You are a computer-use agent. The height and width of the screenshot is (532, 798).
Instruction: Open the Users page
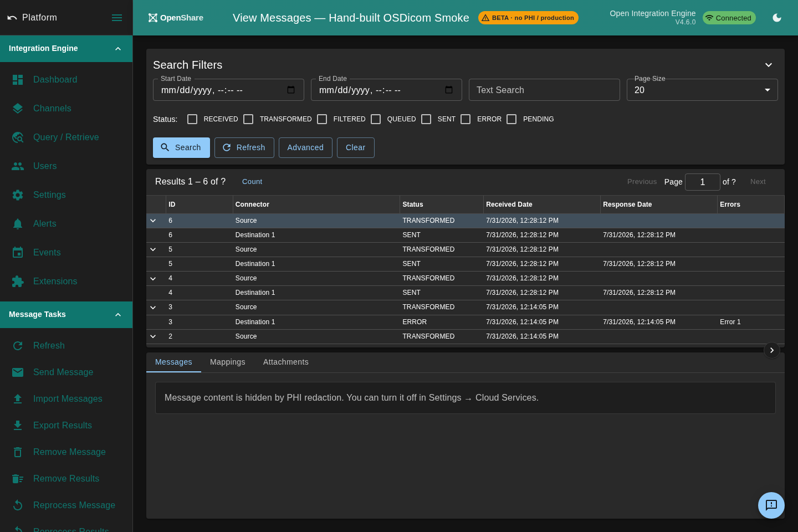66,166
